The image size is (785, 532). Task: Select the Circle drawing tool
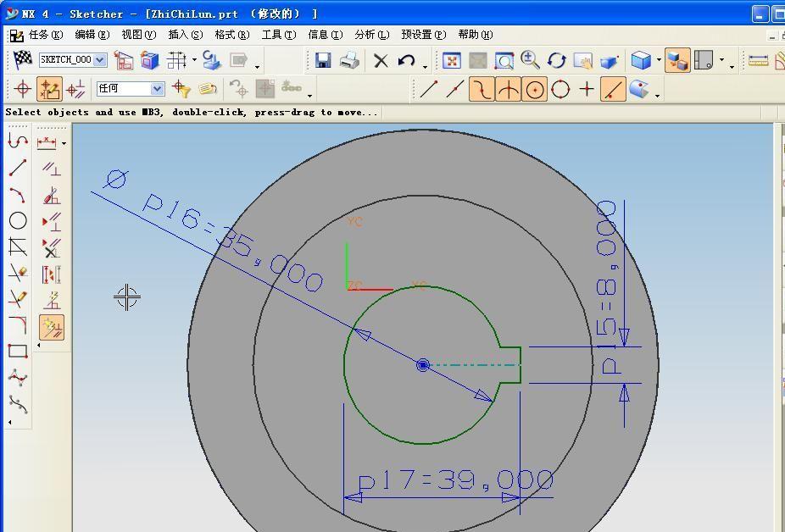click(x=17, y=221)
